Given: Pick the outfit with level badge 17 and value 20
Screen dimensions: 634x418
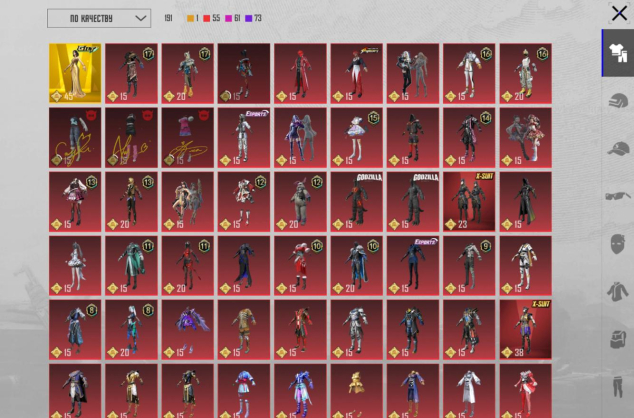Looking at the screenshot, I should (187, 73).
